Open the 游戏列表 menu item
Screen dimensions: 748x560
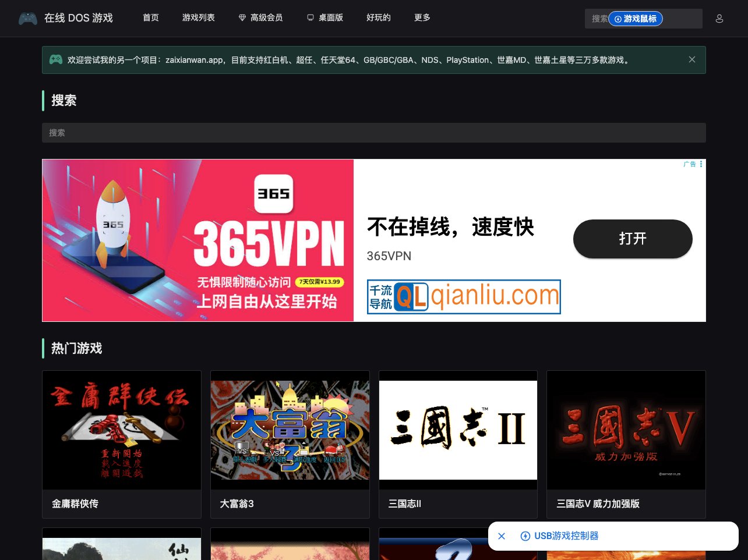pyautogui.click(x=198, y=18)
